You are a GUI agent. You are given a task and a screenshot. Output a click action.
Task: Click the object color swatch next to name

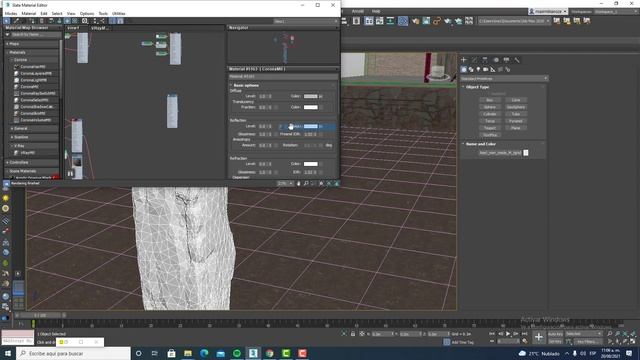(526, 153)
